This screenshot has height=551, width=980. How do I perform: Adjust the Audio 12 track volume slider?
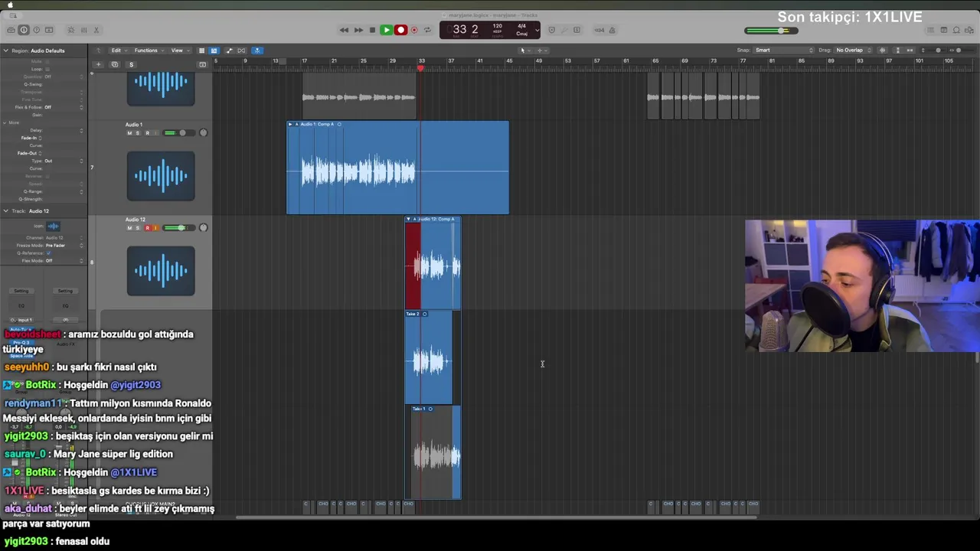pyautogui.click(x=179, y=228)
